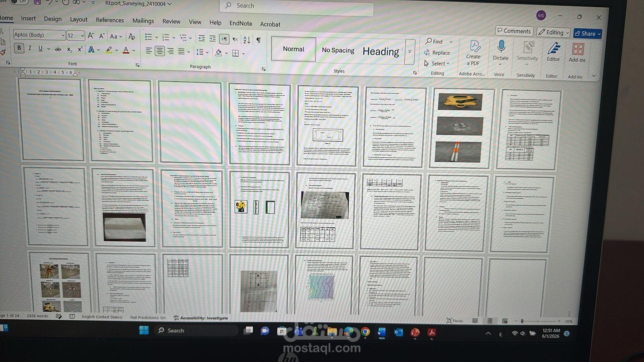
Task: Click the Comments button
Action: click(514, 31)
